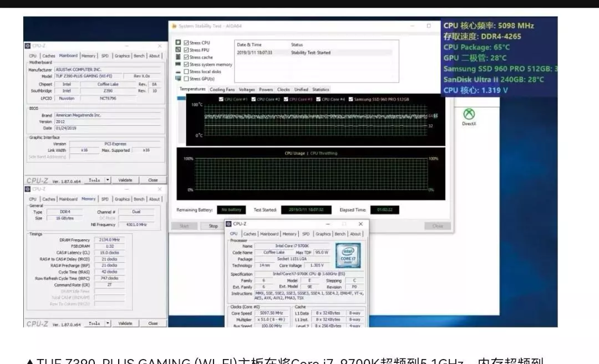599x364 pixels.
Task: Click the CPU Package: 65°C overlay text
Action: click(x=476, y=47)
